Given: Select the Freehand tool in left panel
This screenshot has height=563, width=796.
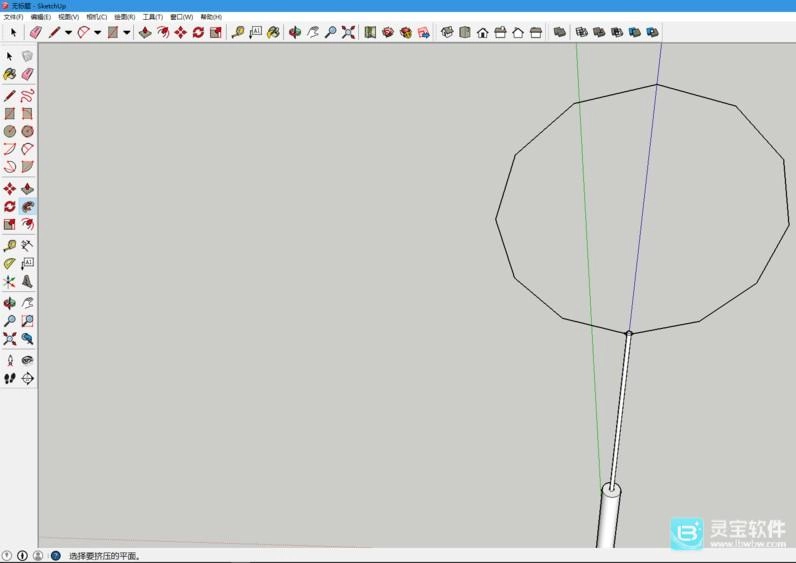Looking at the screenshot, I should click(27, 96).
